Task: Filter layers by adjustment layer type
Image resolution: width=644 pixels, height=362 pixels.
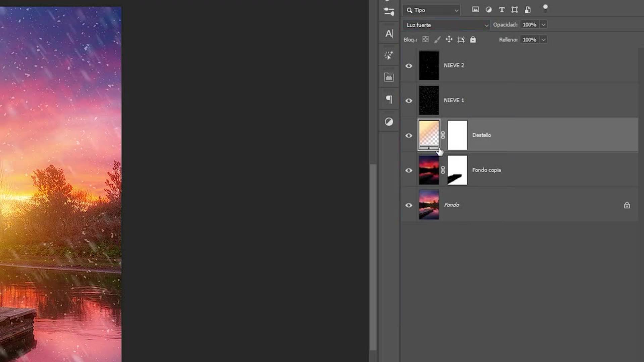Action: [489, 10]
